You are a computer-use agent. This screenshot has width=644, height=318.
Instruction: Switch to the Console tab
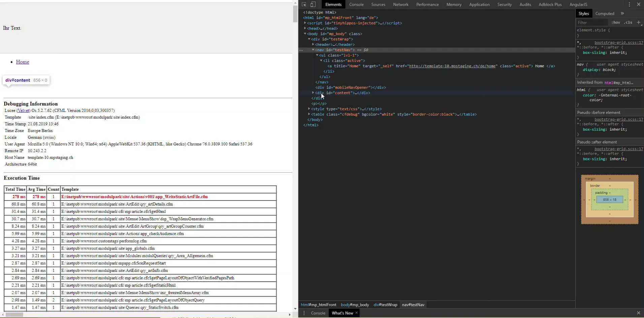(356, 4)
